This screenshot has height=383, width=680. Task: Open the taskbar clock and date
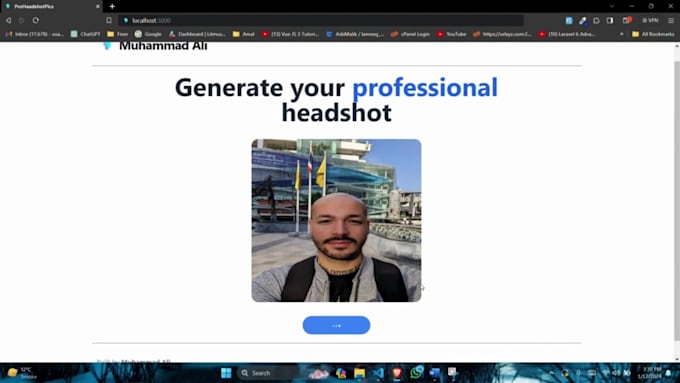(649, 373)
